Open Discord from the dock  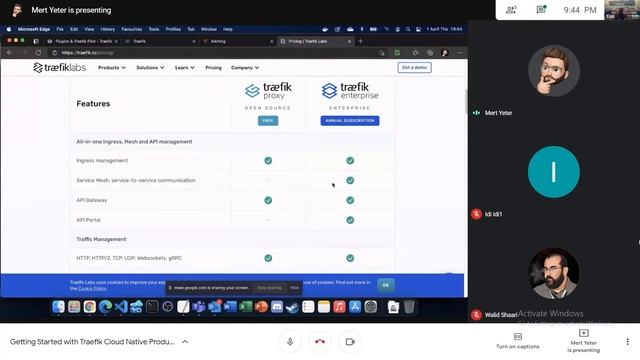tap(277, 307)
